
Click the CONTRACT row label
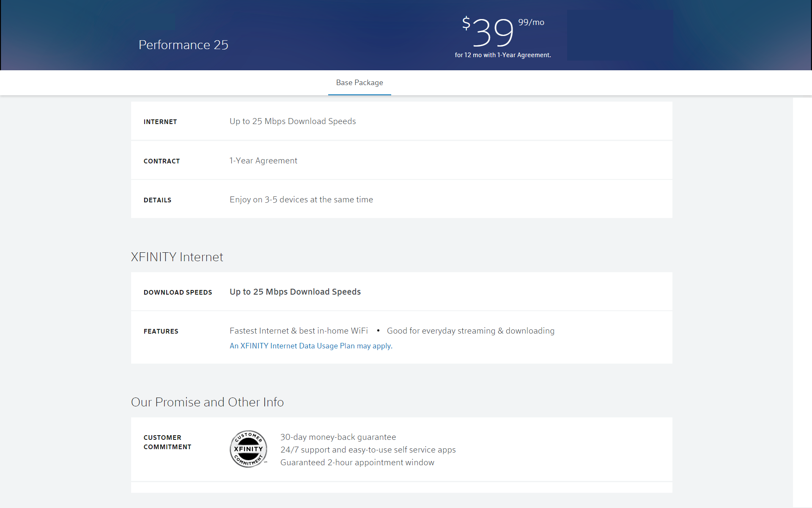pos(162,161)
